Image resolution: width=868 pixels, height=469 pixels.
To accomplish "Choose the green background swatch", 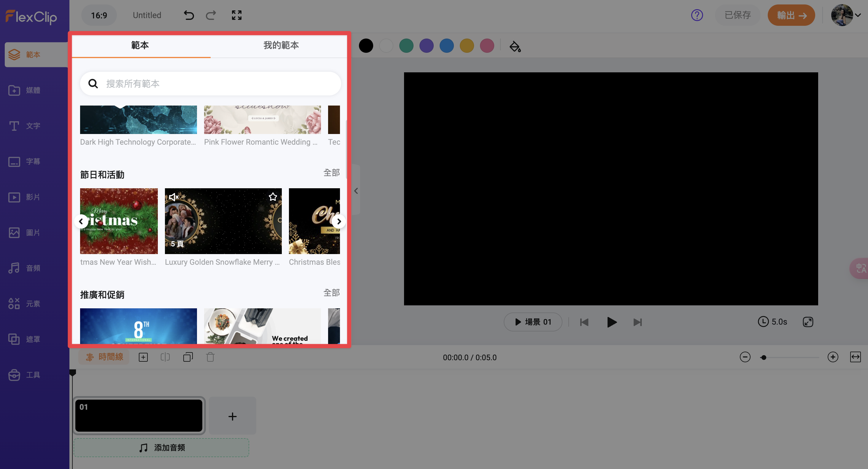I will tap(406, 46).
